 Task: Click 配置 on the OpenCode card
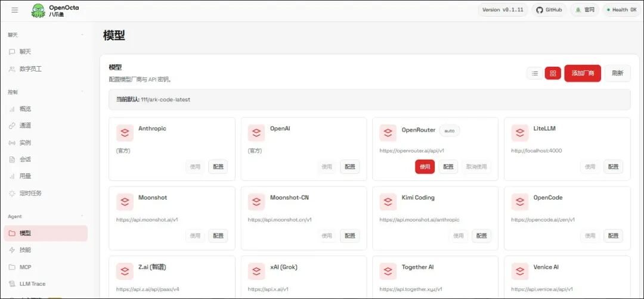click(613, 236)
